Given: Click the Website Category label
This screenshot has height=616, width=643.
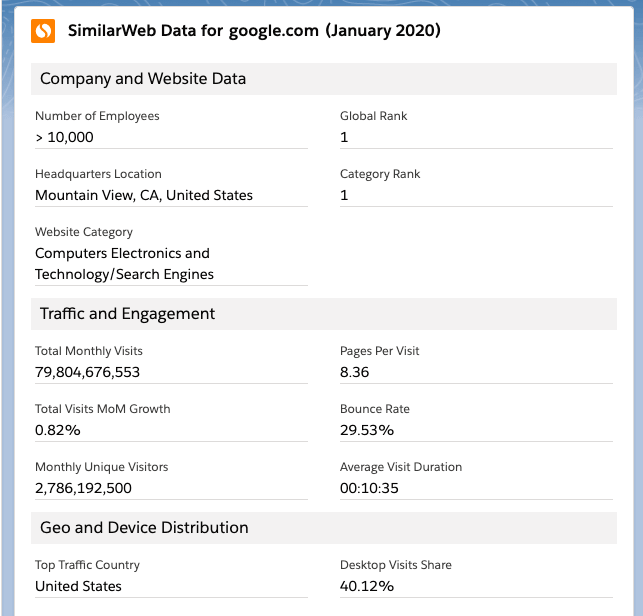Looking at the screenshot, I should (84, 232).
